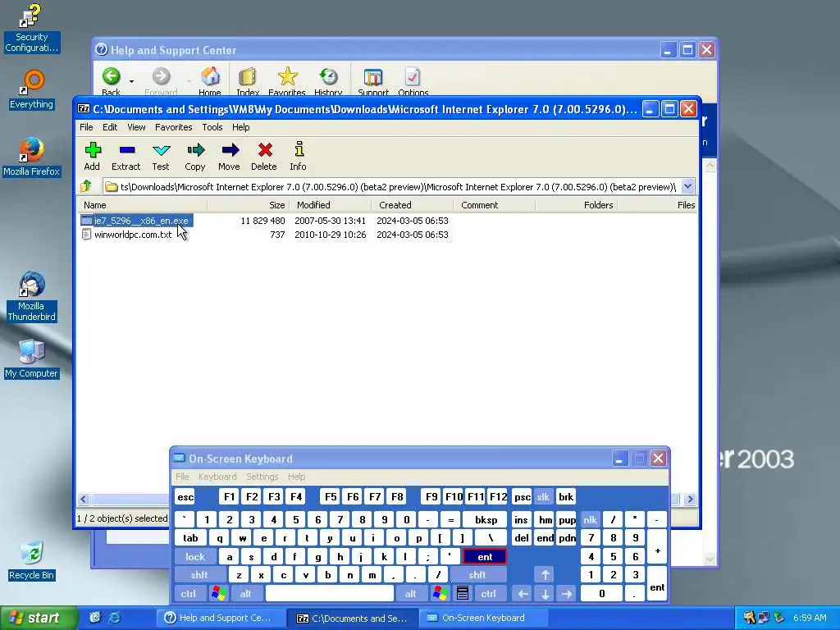Select the My Computer desktop icon
This screenshot has width=840, height=630.
[x=32, y=358]
